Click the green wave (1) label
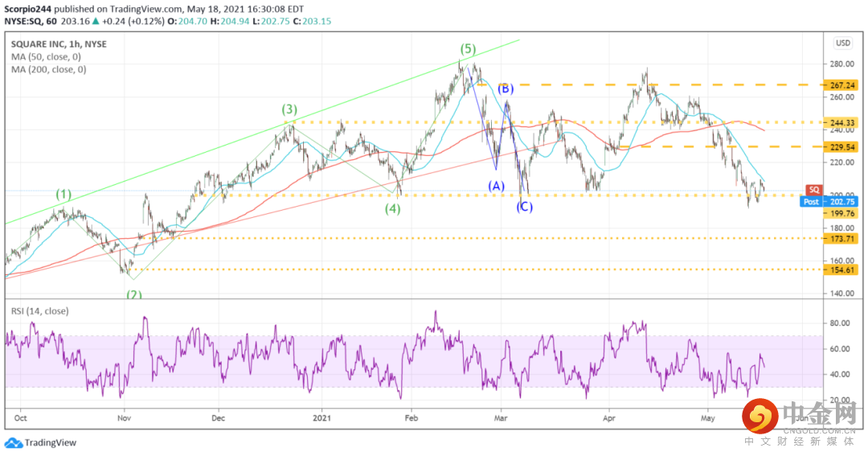 click(x=63, y=194)
